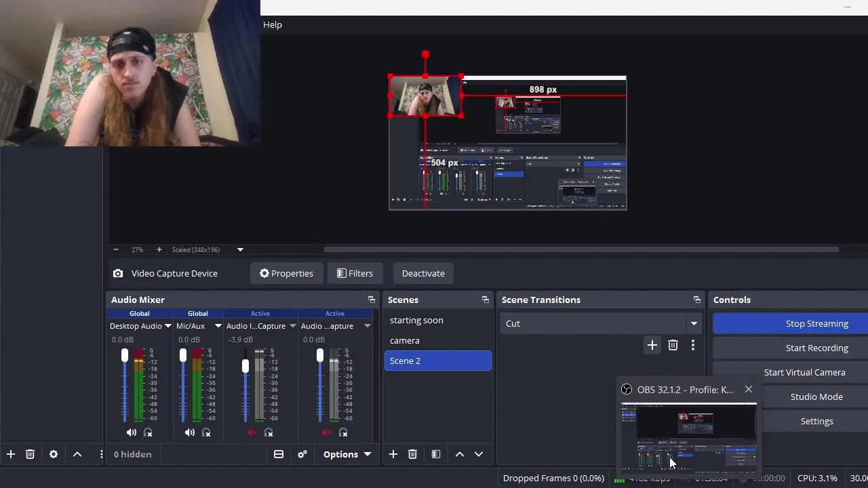
Task: Enable Studio Mode
Action: coord(816,396)
